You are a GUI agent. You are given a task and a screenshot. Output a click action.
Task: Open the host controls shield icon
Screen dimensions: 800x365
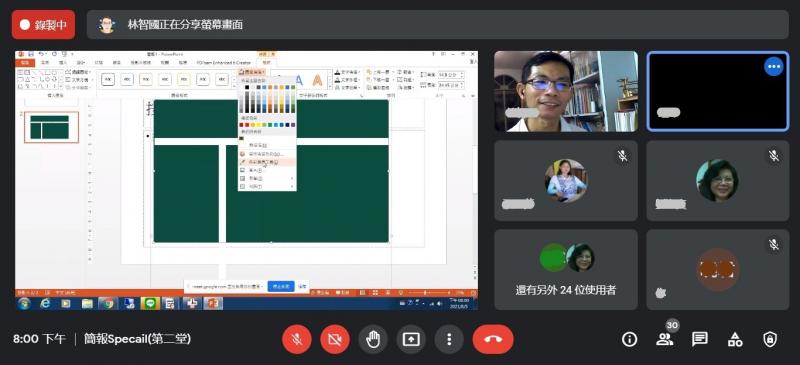[x=769, y=339]
